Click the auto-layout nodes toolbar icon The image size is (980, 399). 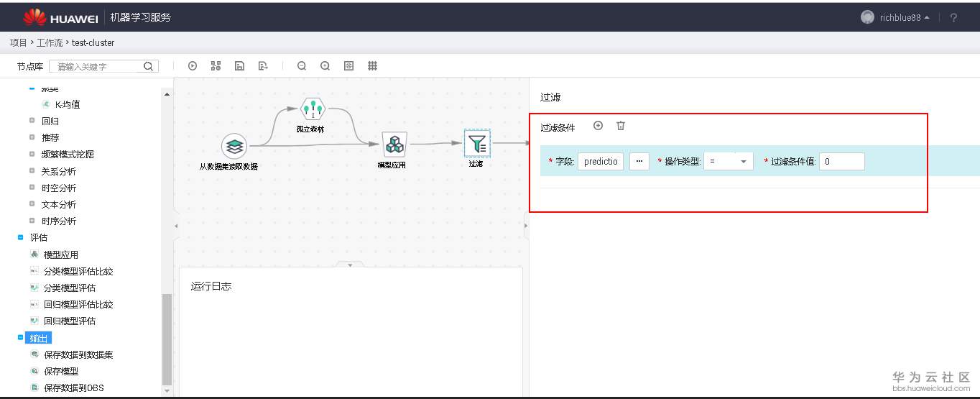coord(216,66)
